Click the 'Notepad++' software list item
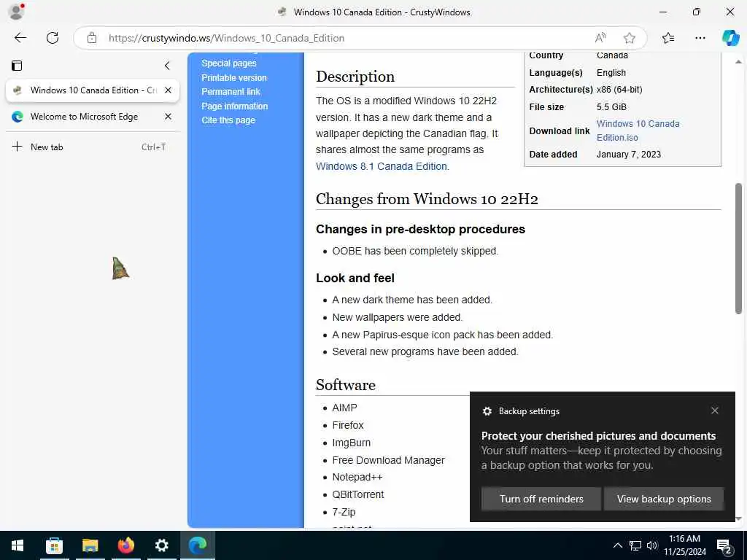 [357, 477]
